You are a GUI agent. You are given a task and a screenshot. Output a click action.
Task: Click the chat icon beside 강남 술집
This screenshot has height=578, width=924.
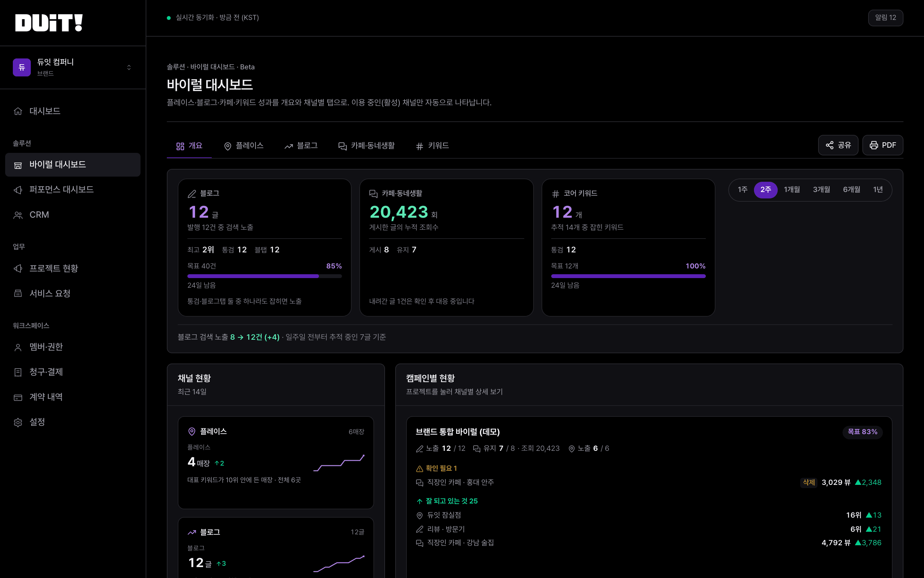point(419,543)
